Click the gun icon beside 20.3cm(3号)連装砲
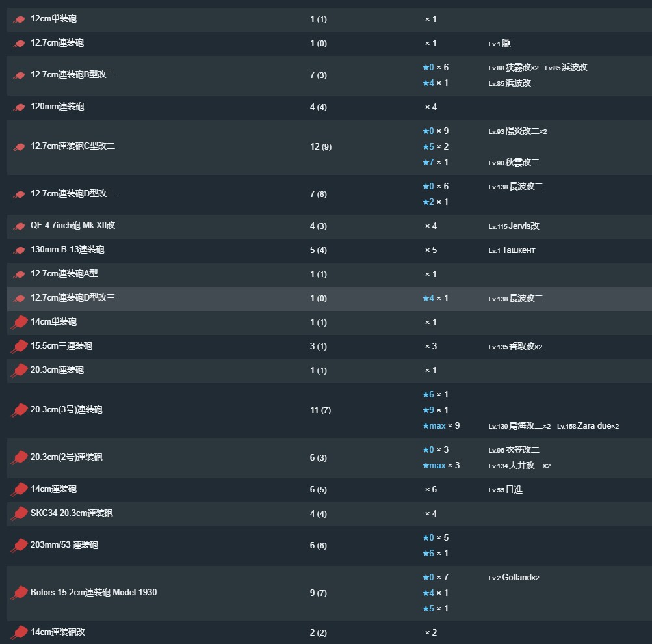The width and height of the screenshot is (652, 644). click(x=19, y=410)
